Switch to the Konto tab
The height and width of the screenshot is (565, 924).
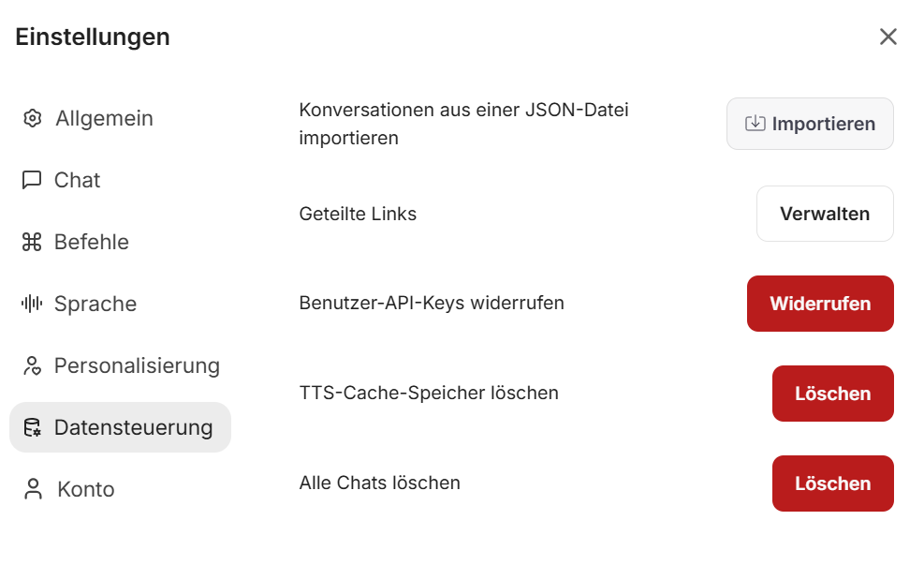click(86, 489)
